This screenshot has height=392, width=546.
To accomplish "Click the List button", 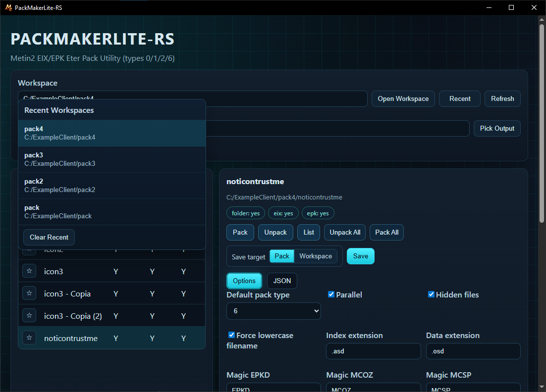I will pyautogui.click(x=309, y=232).
